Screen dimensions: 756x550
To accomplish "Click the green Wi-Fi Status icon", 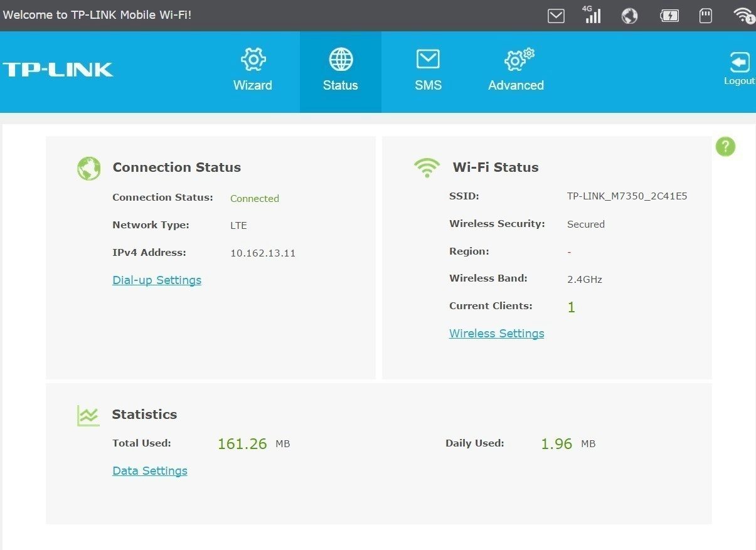I will coord(427,167).
